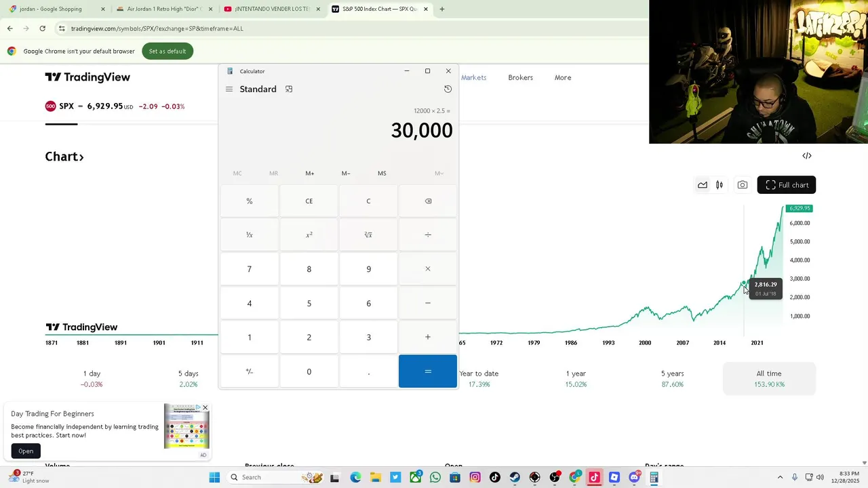868x488 pixels.
Task: Open Calculator history panel icon
Action: coord(448,89)
